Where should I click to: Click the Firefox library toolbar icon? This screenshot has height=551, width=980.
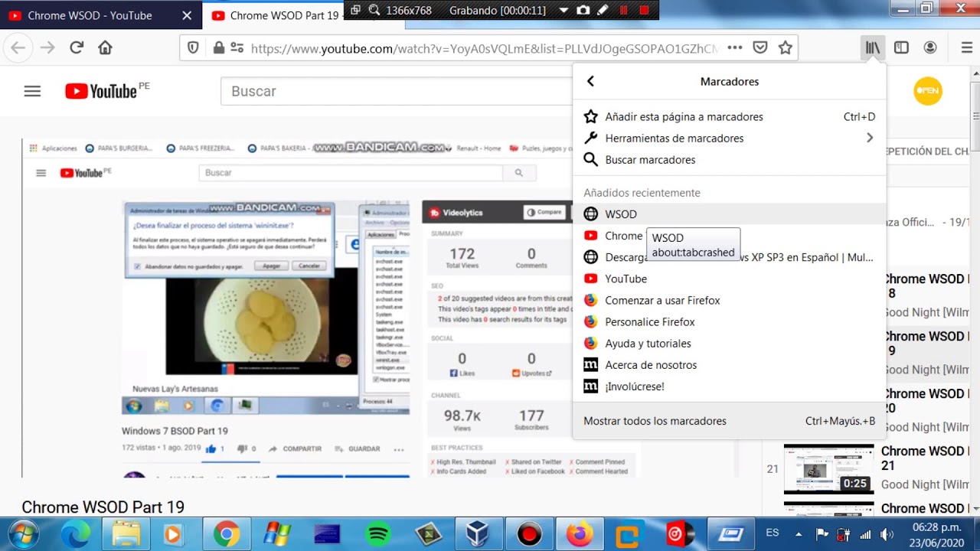pos(873,47)
